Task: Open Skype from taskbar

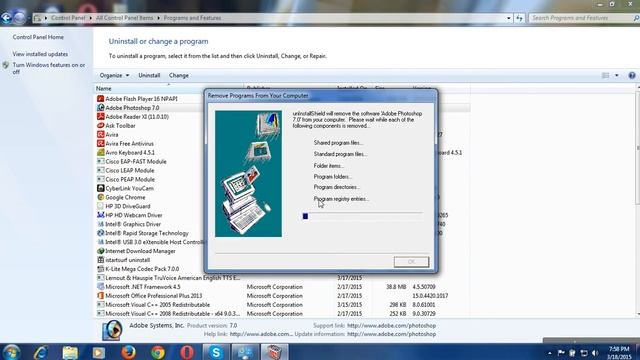Action: (216, 352)
